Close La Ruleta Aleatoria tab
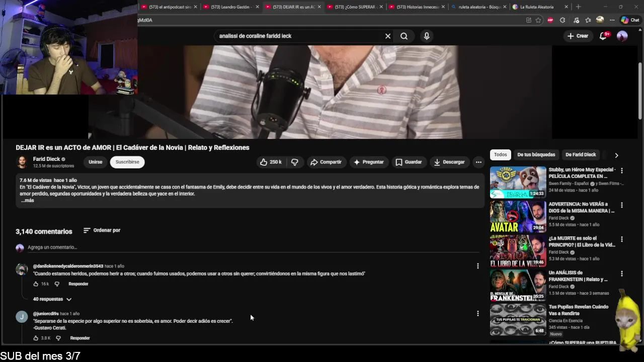 (567, 7)
